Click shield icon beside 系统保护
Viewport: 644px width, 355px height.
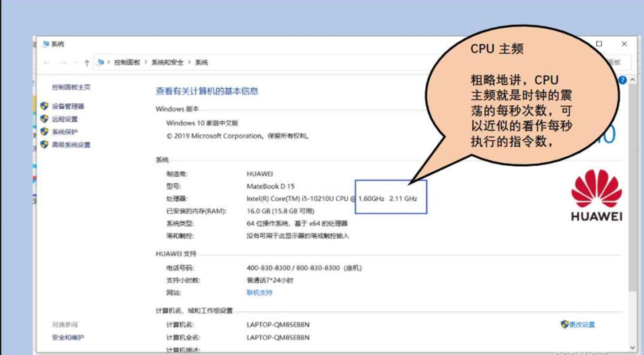tap(44, 131)
